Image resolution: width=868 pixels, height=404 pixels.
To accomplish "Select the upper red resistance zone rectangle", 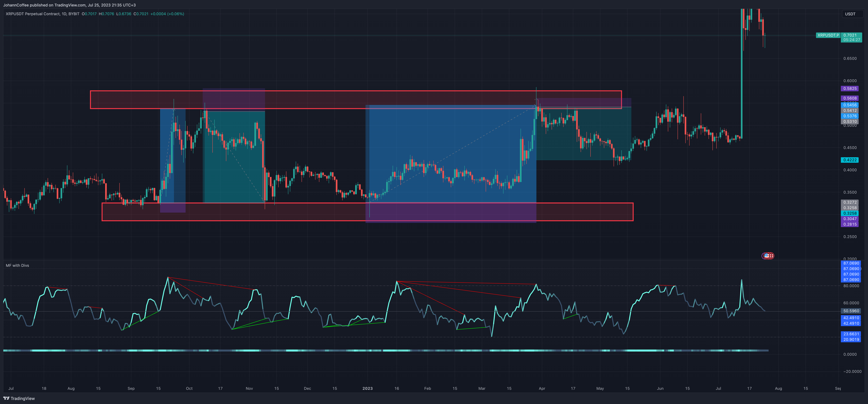I will click(356, 100).
